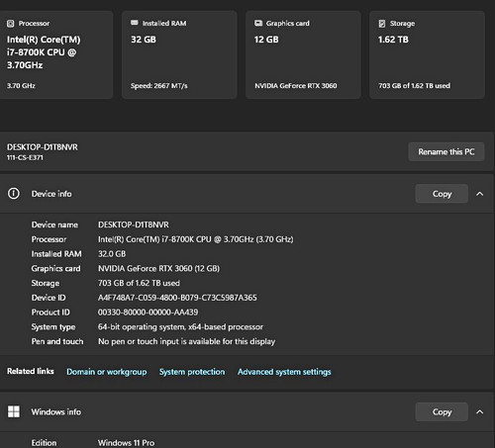Click the 'Pen and touch' label
This screenshot has height=448, width=495.
pyautogui.click(x=57, y=341)
